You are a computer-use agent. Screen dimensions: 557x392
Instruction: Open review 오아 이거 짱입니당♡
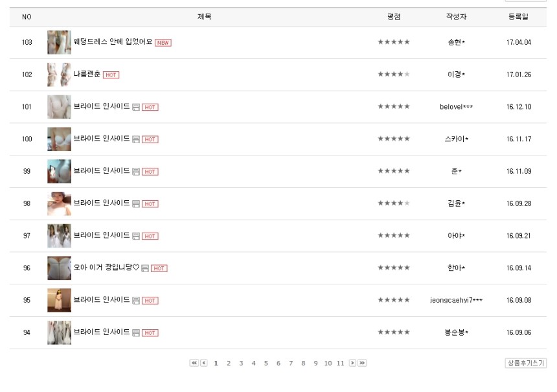click(106, 268)
